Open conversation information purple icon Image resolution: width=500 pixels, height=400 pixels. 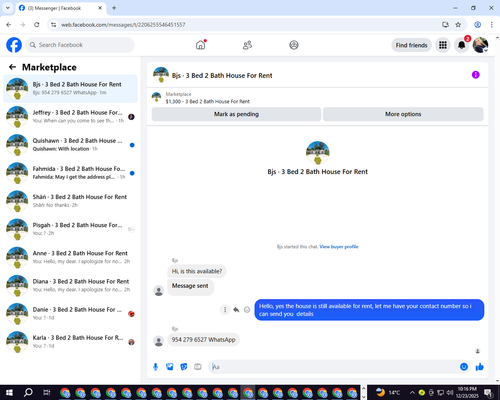475,75
